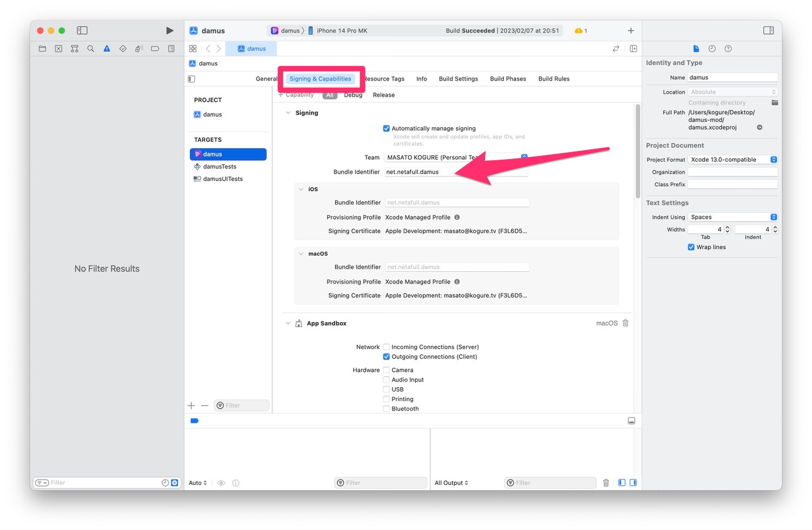The image size is (812, 530).
Task: Switch to the Build Phases tab
Action: point(508,79)
